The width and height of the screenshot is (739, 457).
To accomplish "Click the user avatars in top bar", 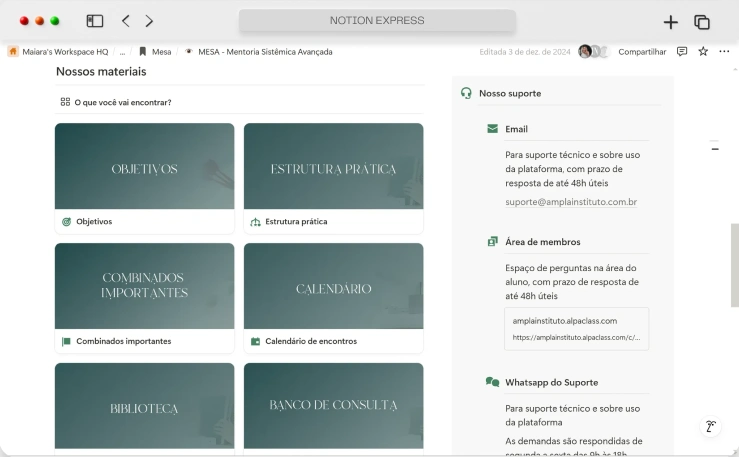I will (x=594, y=51).
